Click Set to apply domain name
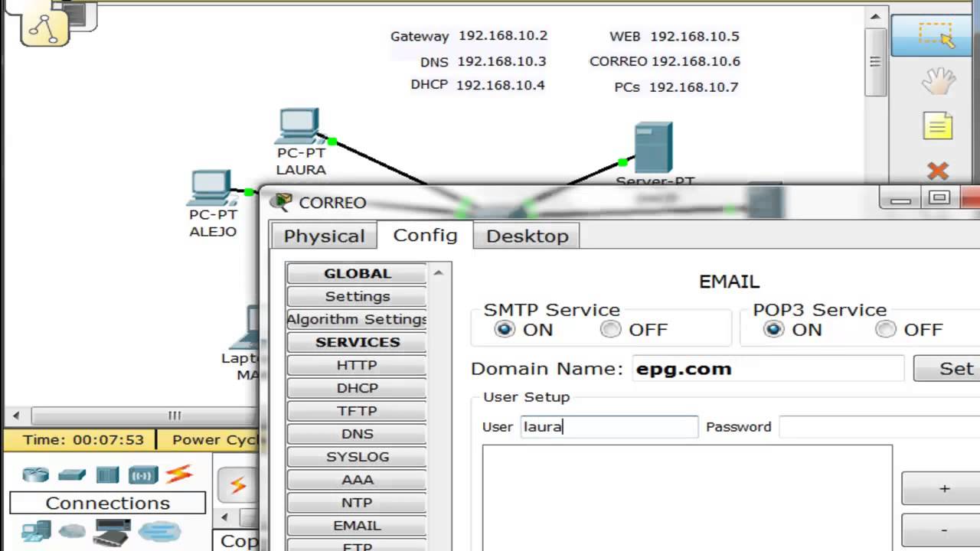Screen dimensions: 980x551 [947, 368]
